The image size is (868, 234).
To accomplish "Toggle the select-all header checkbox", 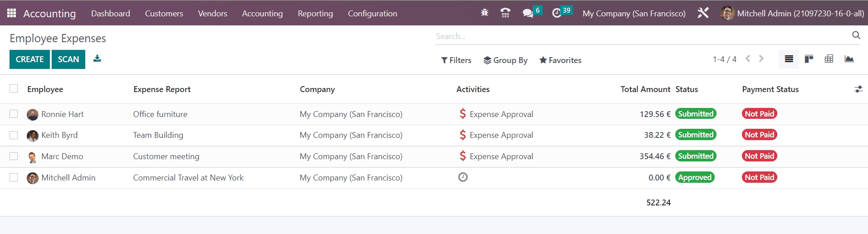I will pyautogui.click(x=14, y=89).
